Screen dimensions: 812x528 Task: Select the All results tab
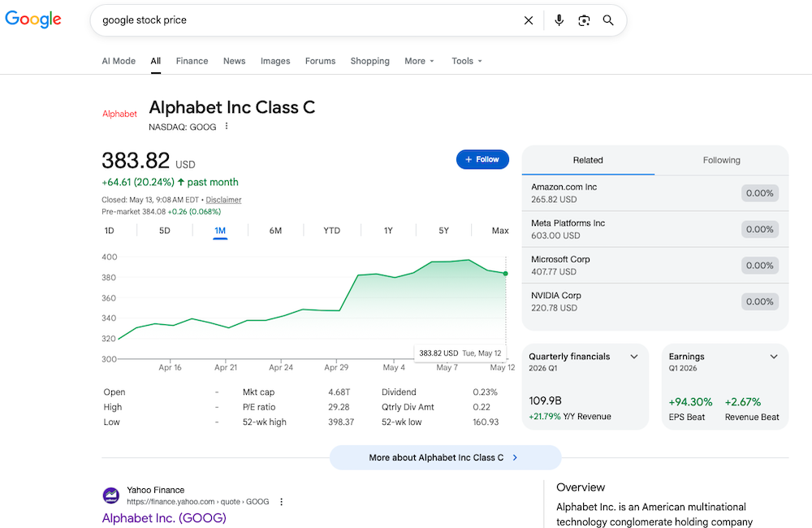click(x=155, y=61)
